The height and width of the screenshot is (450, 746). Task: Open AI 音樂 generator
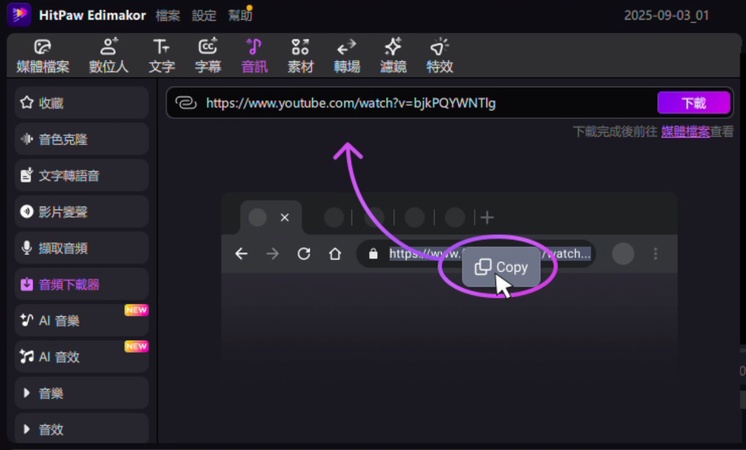coord(82,321)
